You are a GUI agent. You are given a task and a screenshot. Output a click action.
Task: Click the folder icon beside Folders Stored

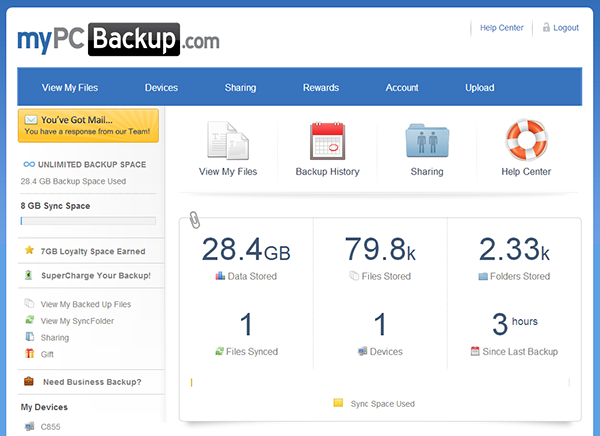(483, 276)
